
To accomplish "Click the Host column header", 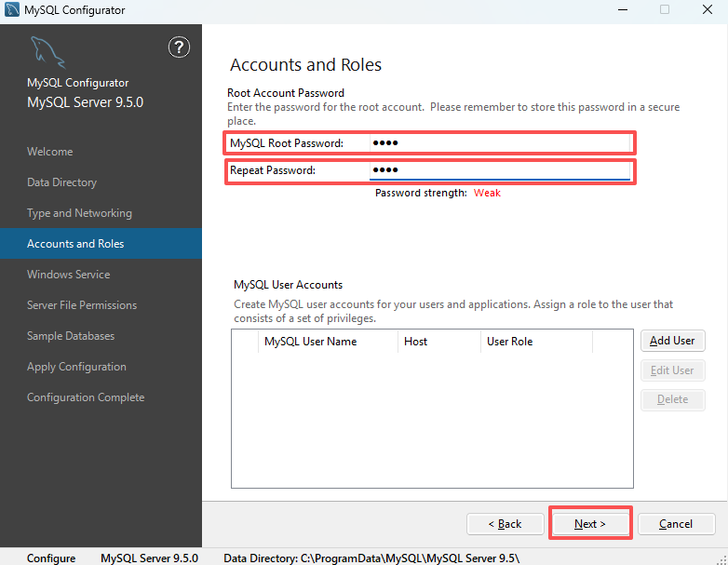I will [439, 342].
